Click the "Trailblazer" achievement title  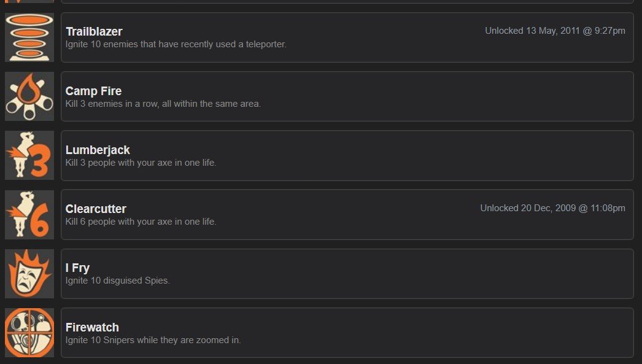(x=93, y=31)
